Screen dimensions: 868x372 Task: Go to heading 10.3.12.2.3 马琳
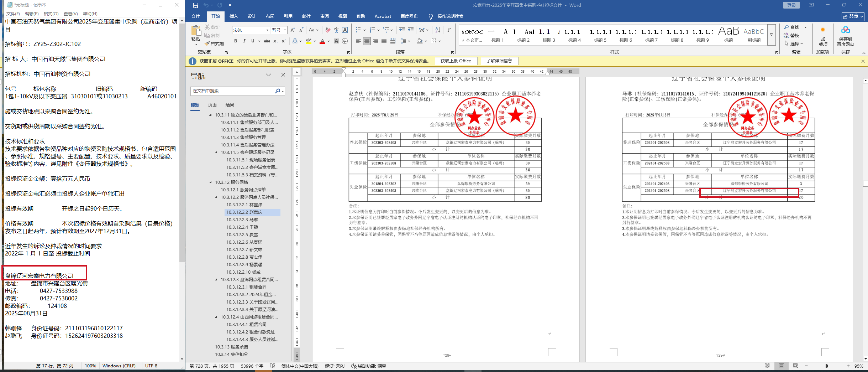[242, 219]
